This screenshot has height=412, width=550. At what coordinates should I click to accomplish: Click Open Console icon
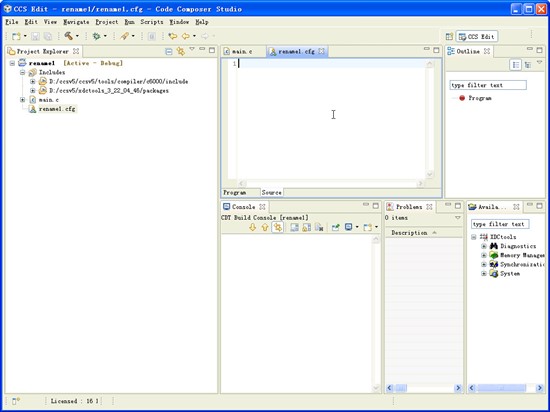(x=367, y=228)
